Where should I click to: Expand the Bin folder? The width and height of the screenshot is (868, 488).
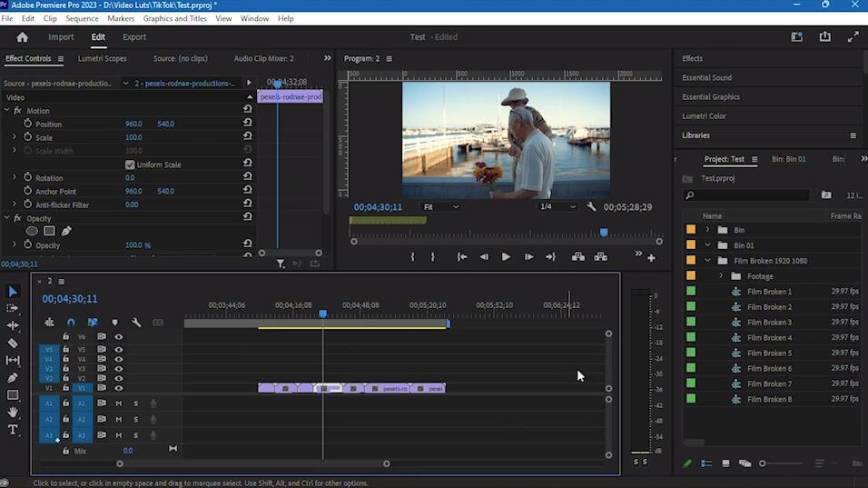(707, 229)
